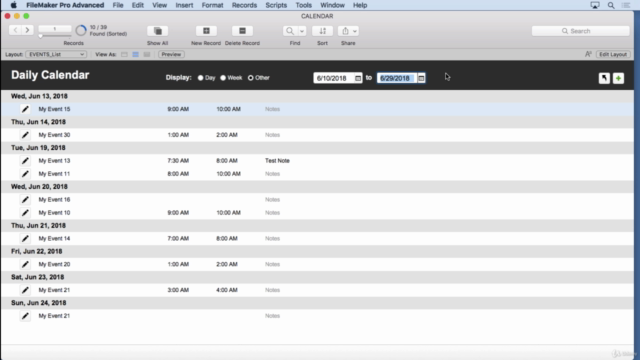This screenshot has width=640, height=360.
Task: Click 2:00 AM end time of My Event 20
Action: pyautogui.click(x=227, y=264)
